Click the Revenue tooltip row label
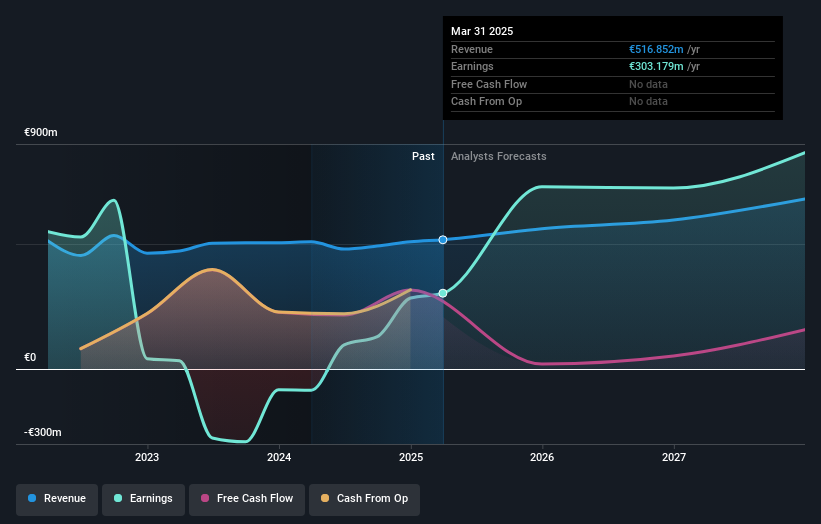Image resolution: width=821 pixels, height=524 pixels. coord(472,49)
